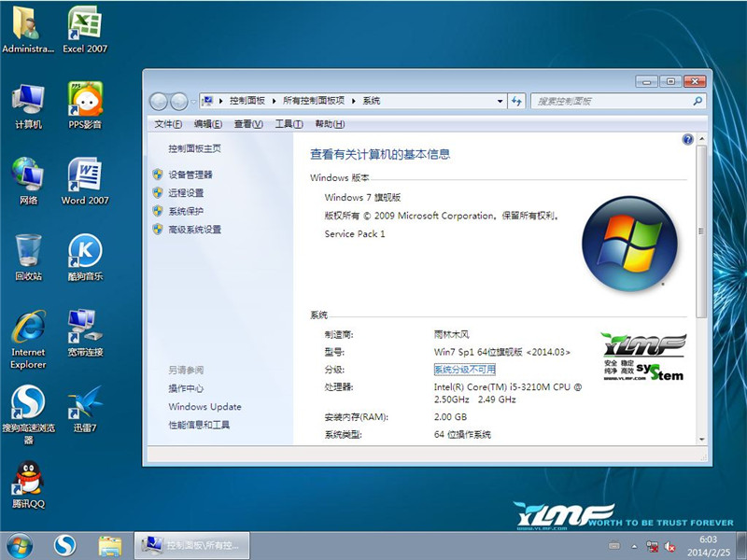Open the PPS影音 desktop shortcut
Image resolution: width=747 pixels, height=560 pixels.
tap(85, 105)
